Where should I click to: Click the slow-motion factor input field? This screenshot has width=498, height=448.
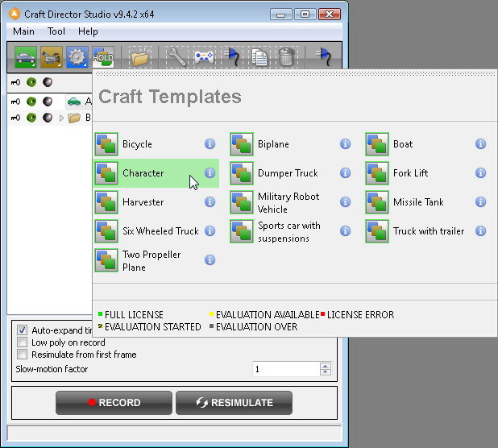coord(285,369)
